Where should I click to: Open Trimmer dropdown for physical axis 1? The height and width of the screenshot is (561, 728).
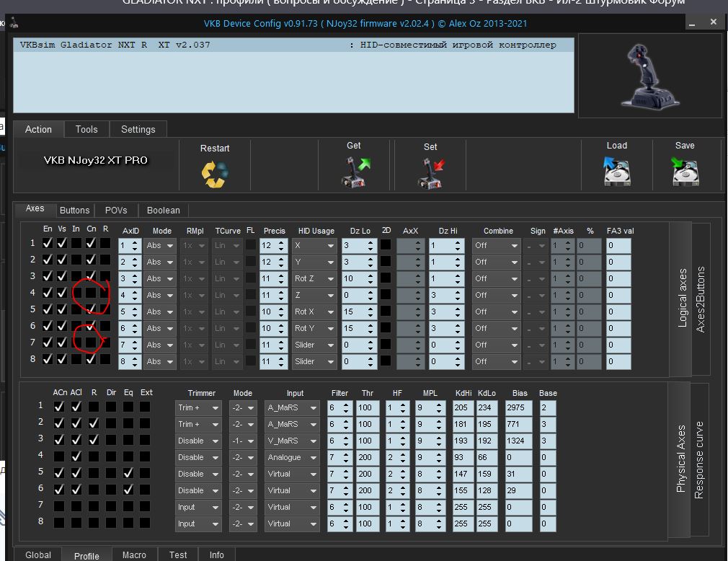pyautogui.click(x=198, y=407)
